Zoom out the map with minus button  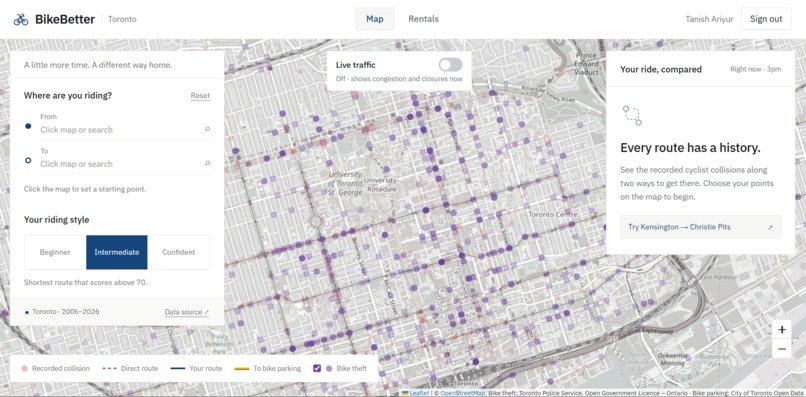point(782,349)
